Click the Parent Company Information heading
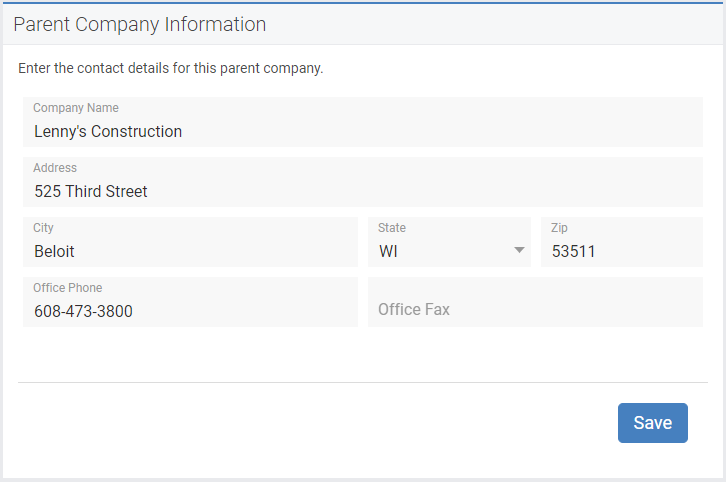The height and width of the screenshot is (482, 726). pyautogui.click(x=140, y=25)
